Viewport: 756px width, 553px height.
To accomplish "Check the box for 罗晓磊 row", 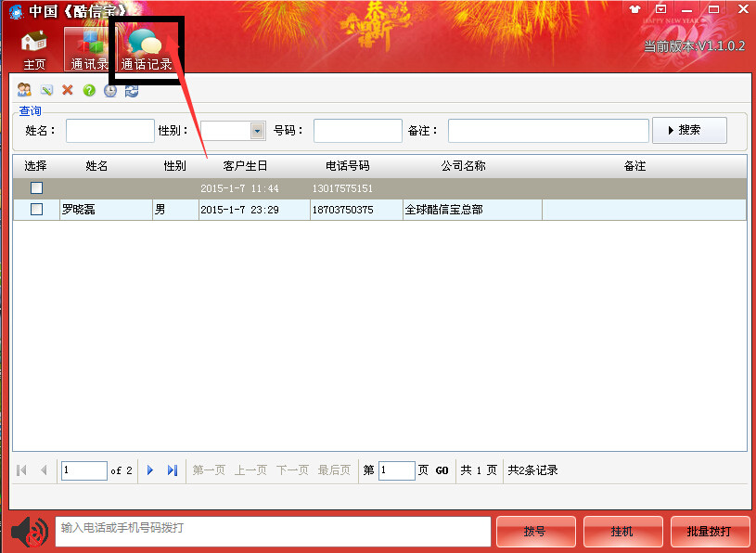I will click(37, 209).
